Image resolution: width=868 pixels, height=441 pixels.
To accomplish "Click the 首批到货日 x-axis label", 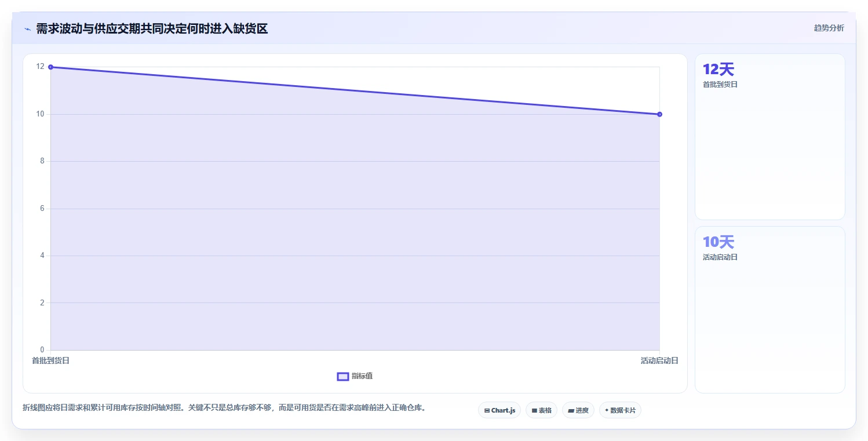I will coord(50,360).
